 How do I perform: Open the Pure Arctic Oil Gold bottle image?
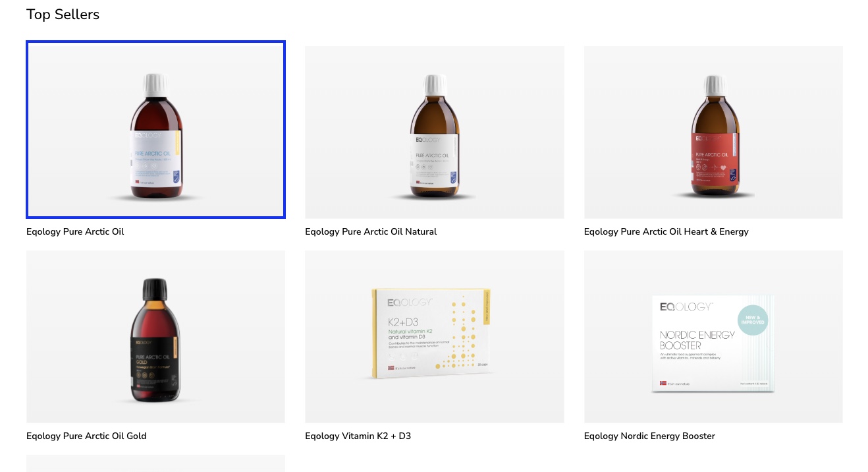pos(155,336)
